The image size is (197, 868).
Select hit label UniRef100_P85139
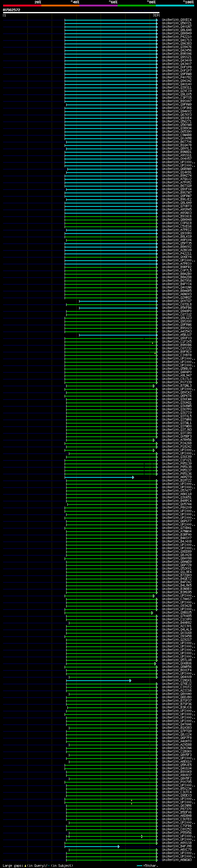[x=177, y=464]
